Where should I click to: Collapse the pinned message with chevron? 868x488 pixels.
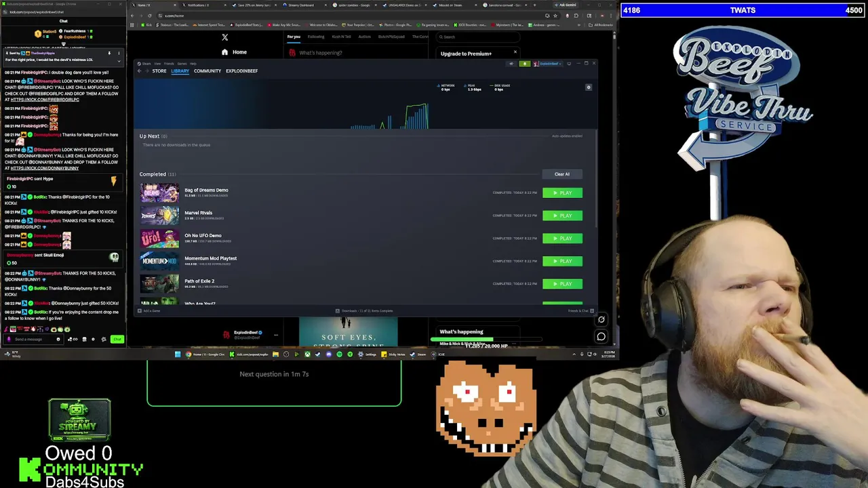click(119, 61)
